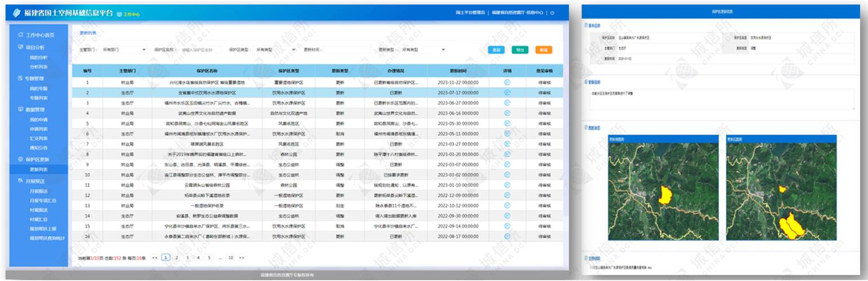
Task: Open detail icon for row 13 (2022-10-12)
Action: pos(507,205)
